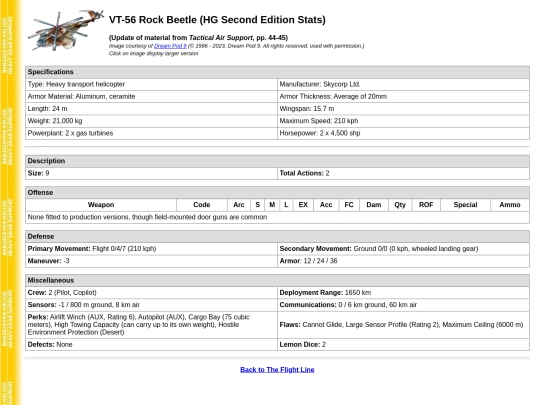Click 'Wingspan: 15.7 m' cell
Viewport: 540px width, 405px height.
(x=403, y=109)
